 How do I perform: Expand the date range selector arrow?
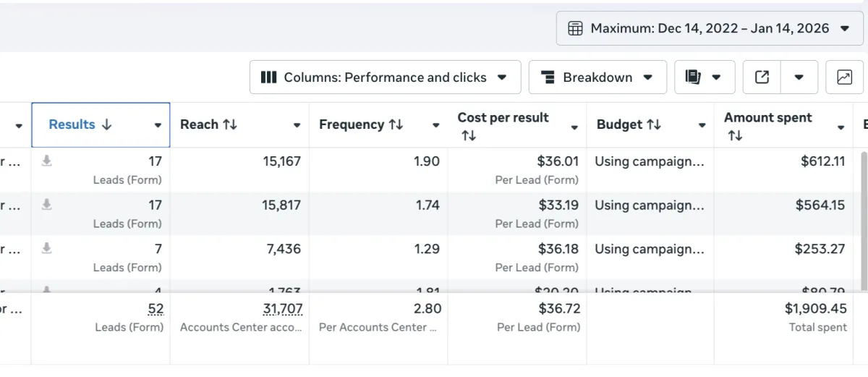click(x=845, y=29)
